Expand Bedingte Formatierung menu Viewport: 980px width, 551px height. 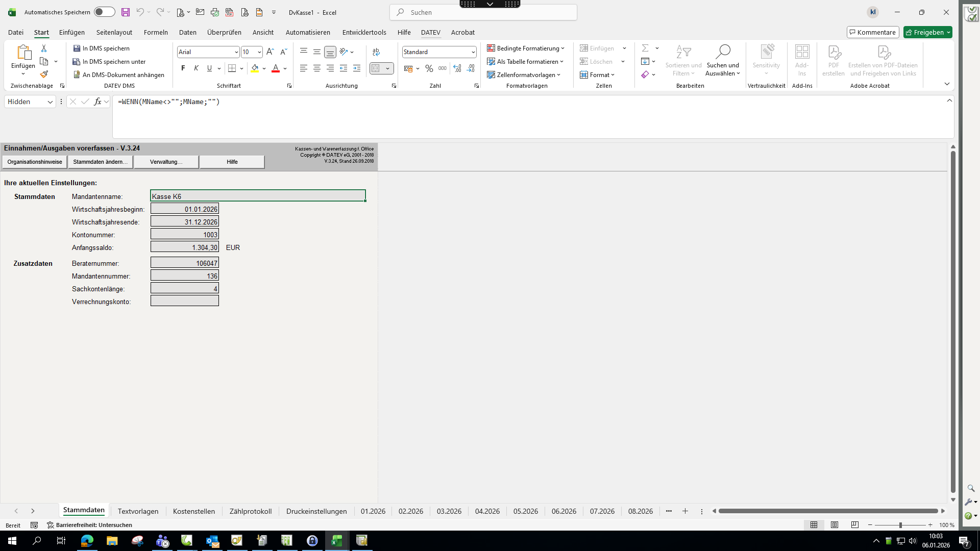coord(526,48)
